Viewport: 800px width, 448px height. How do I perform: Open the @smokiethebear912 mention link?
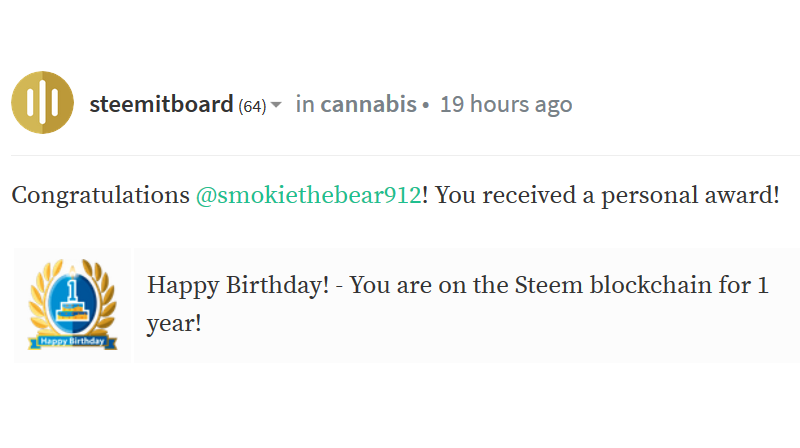pyautogui.click(x=308, y=195)
